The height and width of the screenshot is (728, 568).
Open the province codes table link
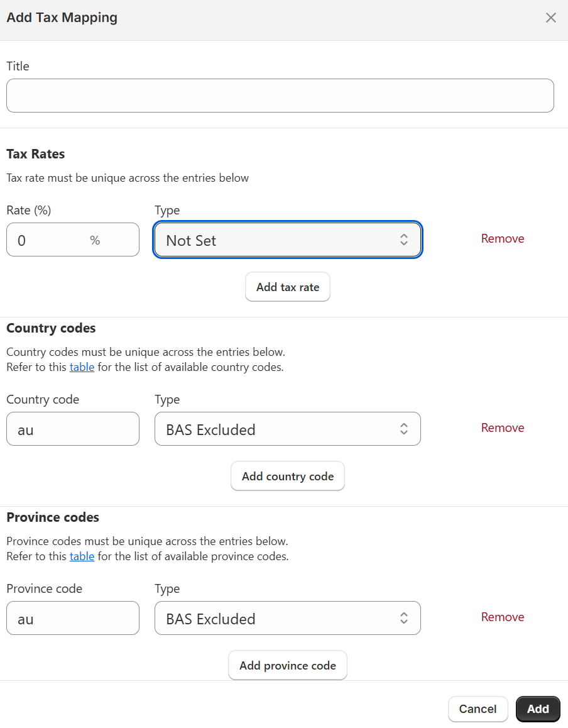[82, 556]
